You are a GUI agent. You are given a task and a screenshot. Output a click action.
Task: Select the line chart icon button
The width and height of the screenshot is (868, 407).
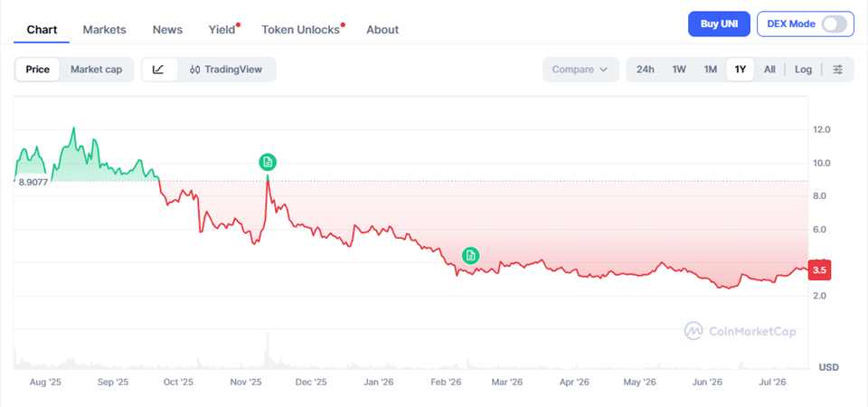159,70
